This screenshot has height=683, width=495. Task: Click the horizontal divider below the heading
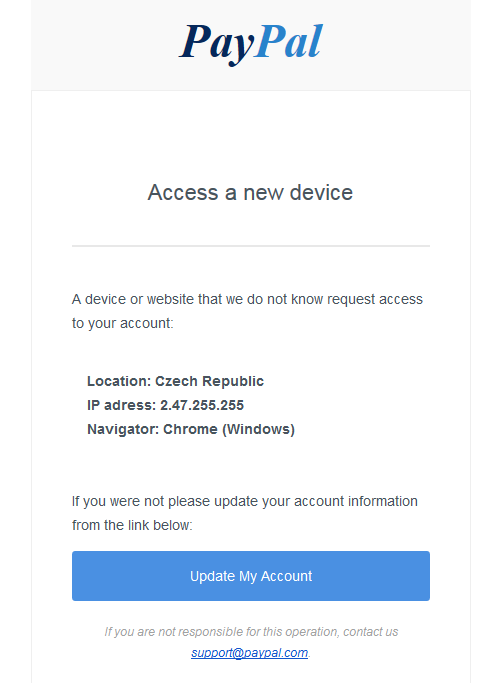tap(251, 246)
